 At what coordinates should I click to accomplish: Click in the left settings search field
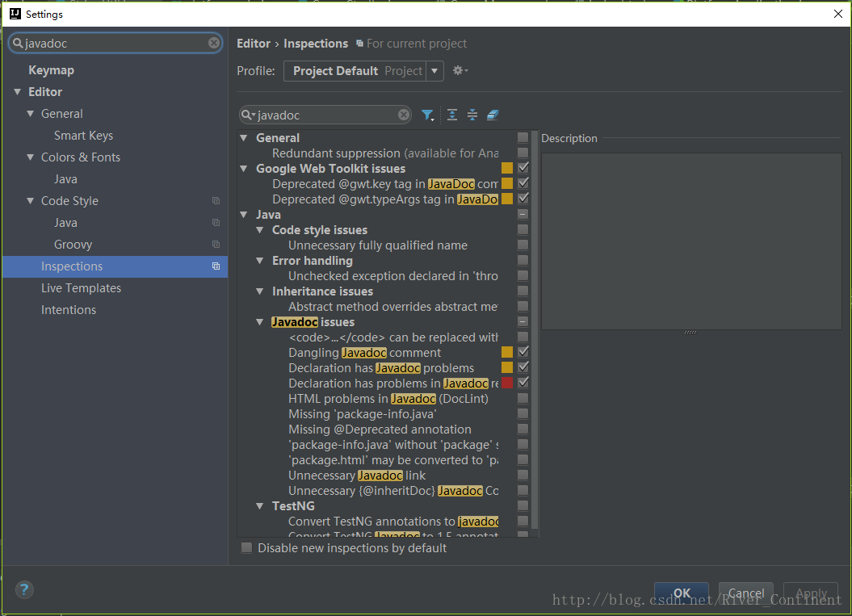(x=115, y=43)
